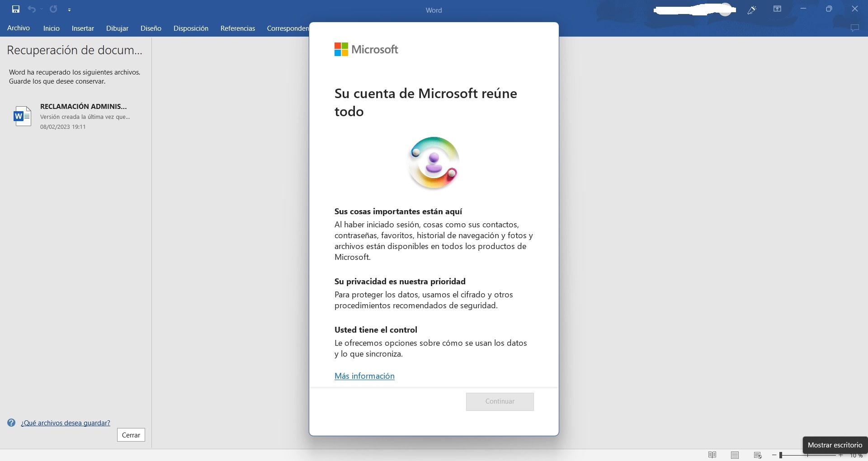Switch to the Correspondencia ribbon tab
Screen dimensions: 868x461
[x=288, y=28]
